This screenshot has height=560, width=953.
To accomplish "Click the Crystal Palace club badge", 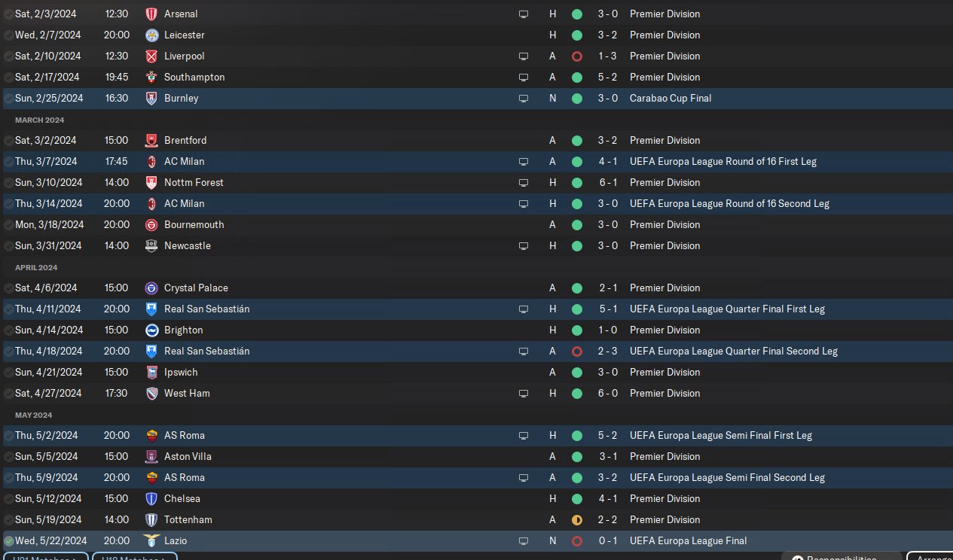I will pyautogui.click(x=151, y=288).
